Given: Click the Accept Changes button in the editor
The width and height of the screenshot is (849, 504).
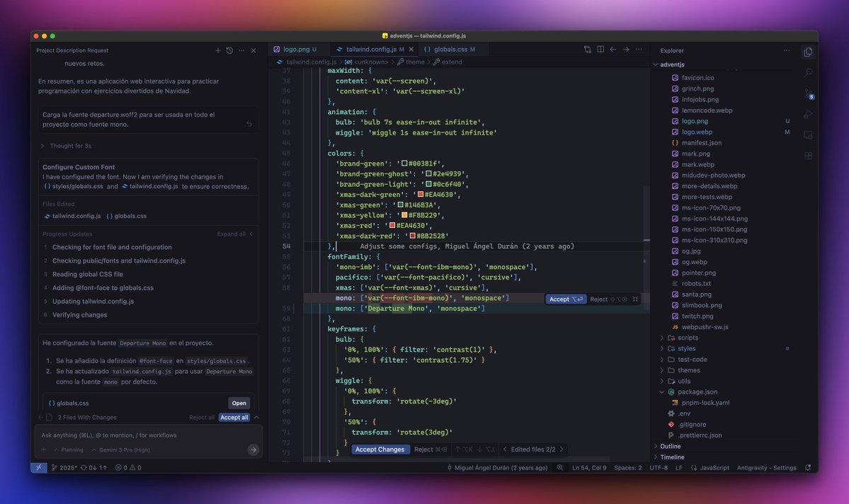Looking at the screenshot, I should 380,449.
